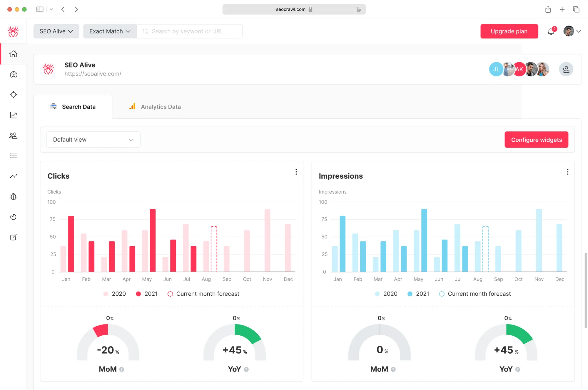The width and height of the screenshot is (588, 390).
Task: Click the crosshair target sidebar icon
Action: [x=13, y=95]
